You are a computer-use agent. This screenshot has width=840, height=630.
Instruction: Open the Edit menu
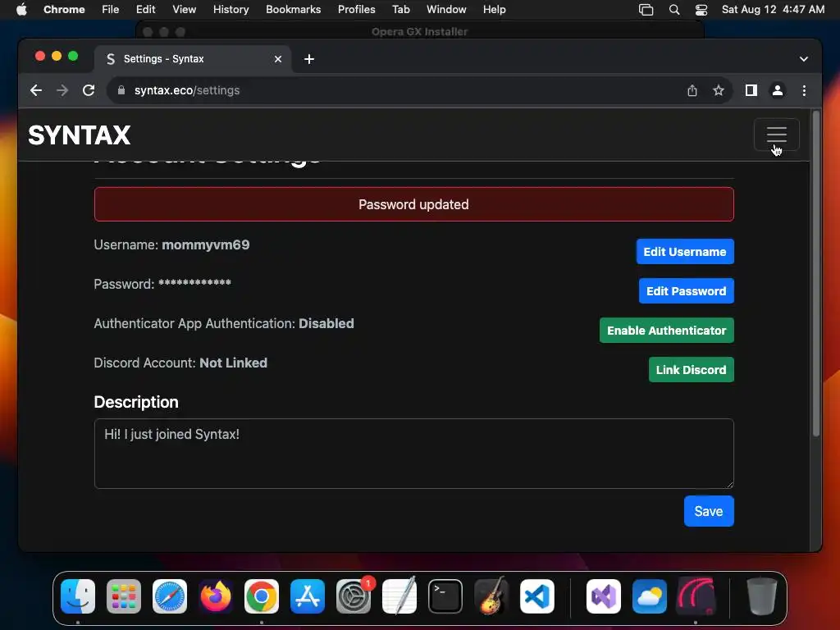145,10
